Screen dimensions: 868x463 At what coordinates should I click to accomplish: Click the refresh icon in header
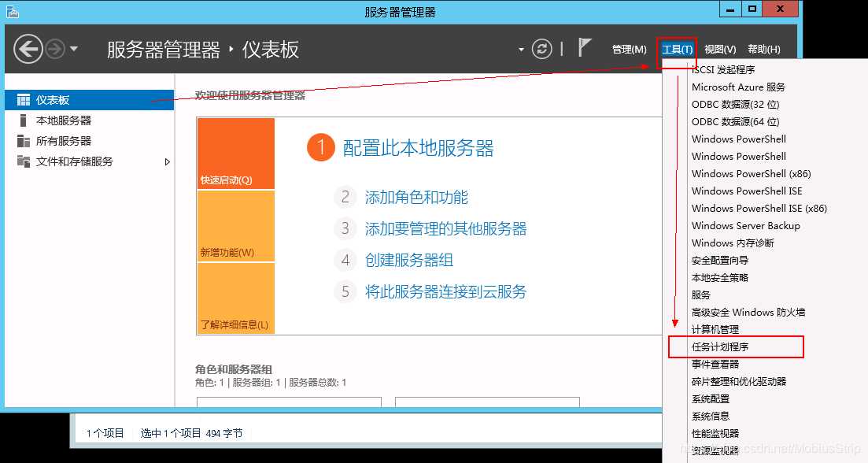(x=542, y=50)
